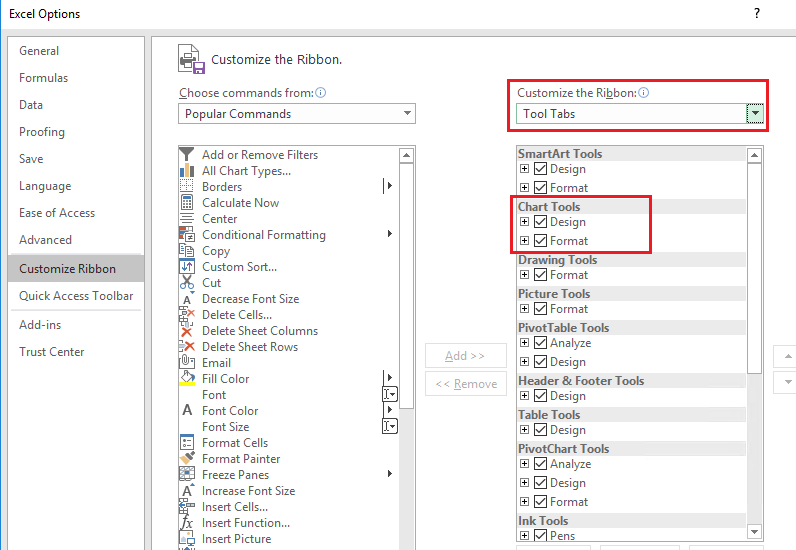The image size is (796, 550).
Task: Select the Chart Tools group header
Action: 631,207
